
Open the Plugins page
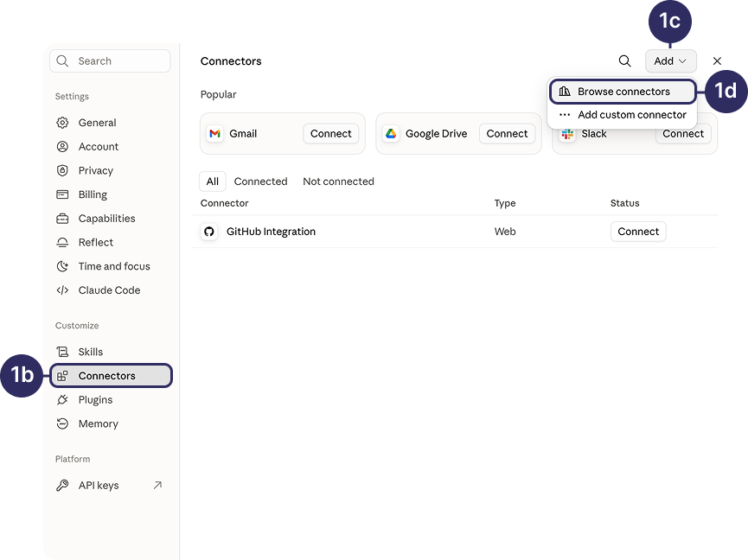click(110, 399)
